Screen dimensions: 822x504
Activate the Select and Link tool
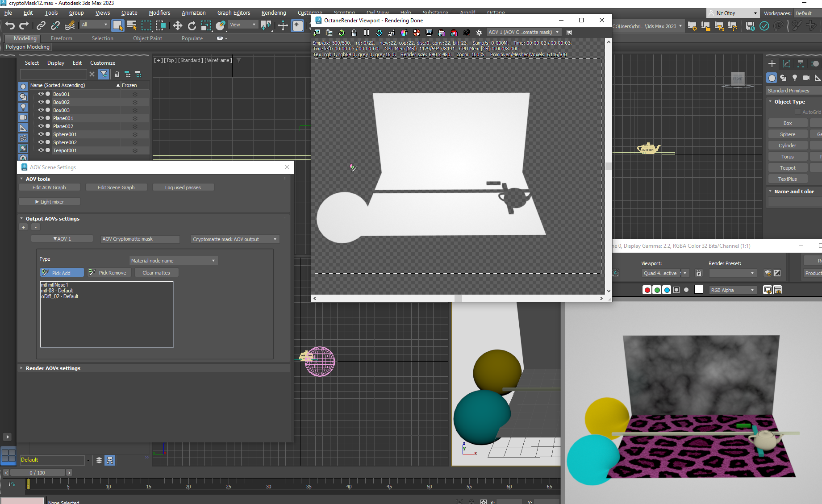41,25
